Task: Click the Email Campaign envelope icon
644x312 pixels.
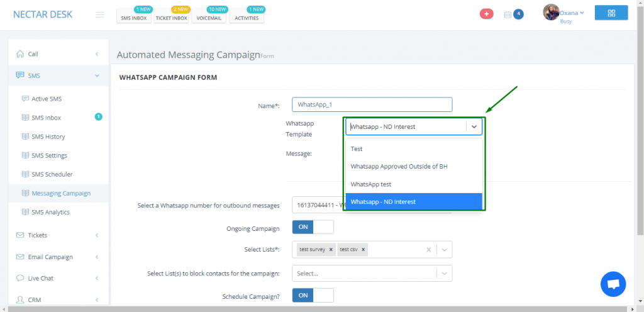Action: click(x=19, y=257)
